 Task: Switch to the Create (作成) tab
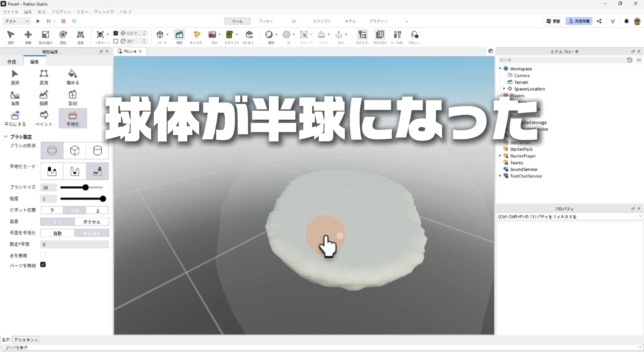[x=12, y=62]
